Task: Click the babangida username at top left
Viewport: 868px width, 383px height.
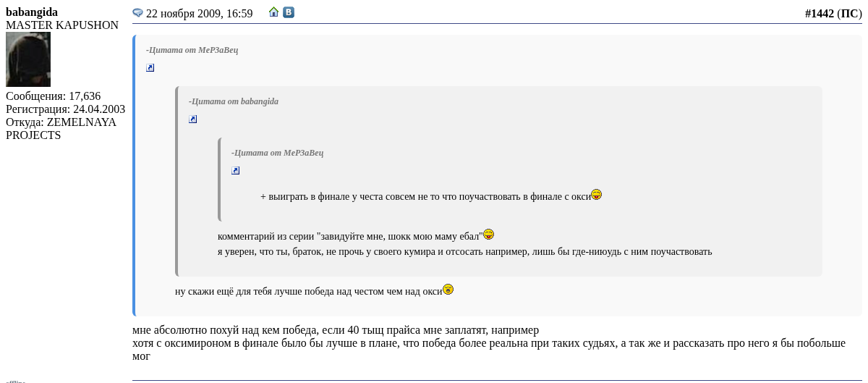Action: [x=32, y=12]
